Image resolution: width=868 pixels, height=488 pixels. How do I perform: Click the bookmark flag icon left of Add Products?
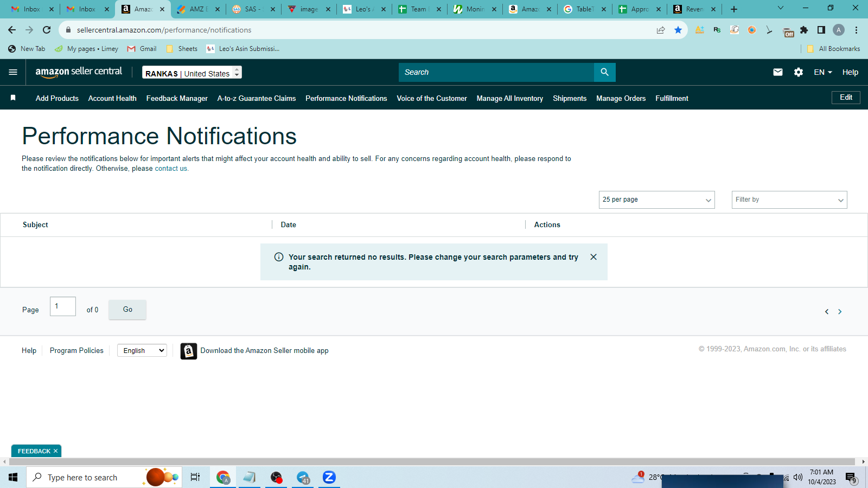tap(13, 98)
